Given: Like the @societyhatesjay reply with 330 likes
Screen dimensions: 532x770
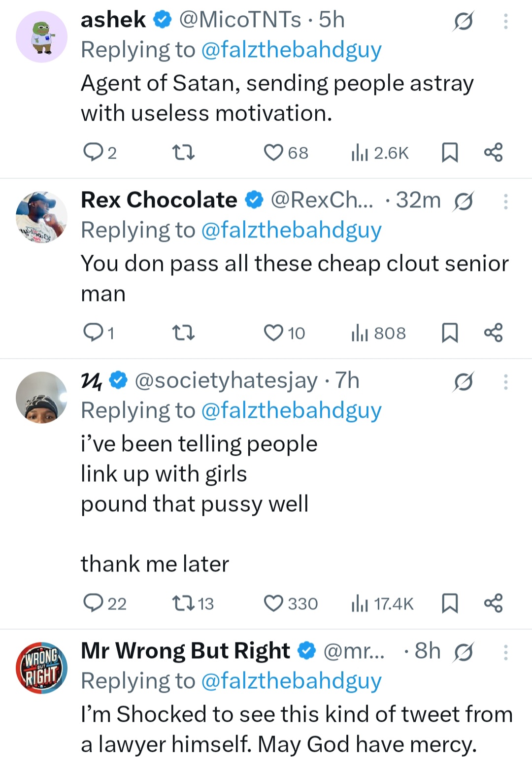Looking at the screenshot, I should 274,603.
